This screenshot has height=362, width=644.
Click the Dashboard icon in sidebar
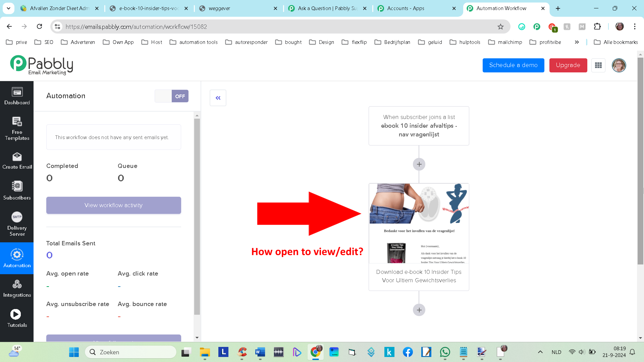(x=17, y=96)
